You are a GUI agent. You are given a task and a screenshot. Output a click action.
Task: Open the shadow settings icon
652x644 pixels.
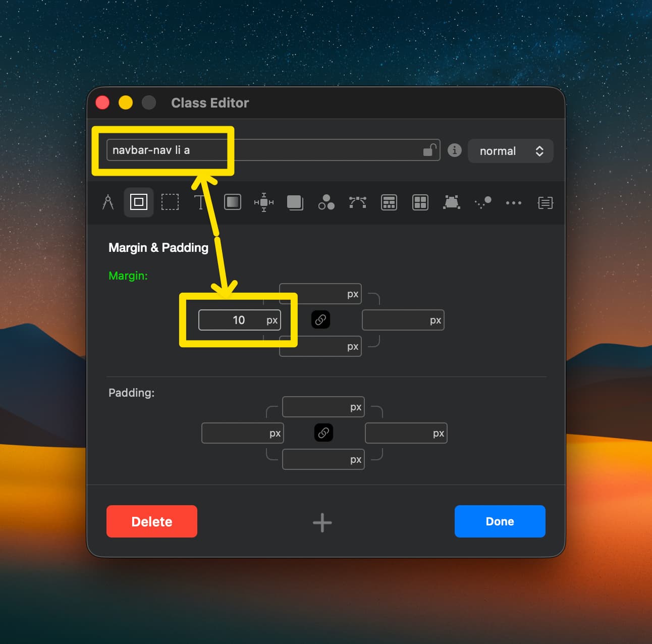(x=295, y=202)
